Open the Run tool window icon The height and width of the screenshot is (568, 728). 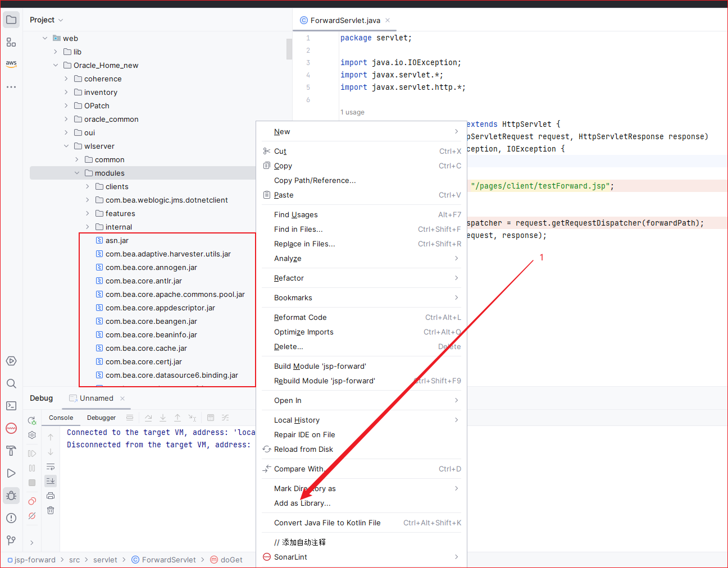(11, 473)
